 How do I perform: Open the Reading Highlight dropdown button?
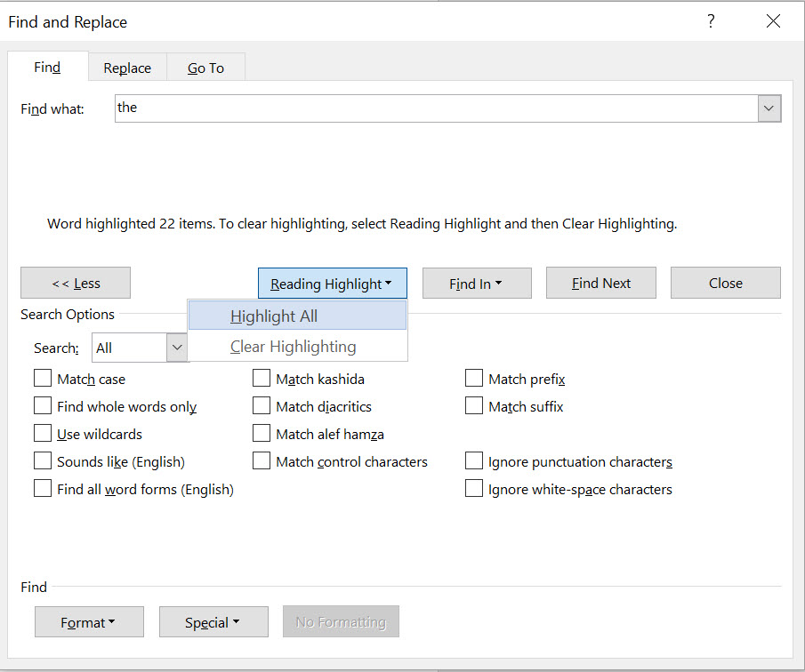(332, 284)
